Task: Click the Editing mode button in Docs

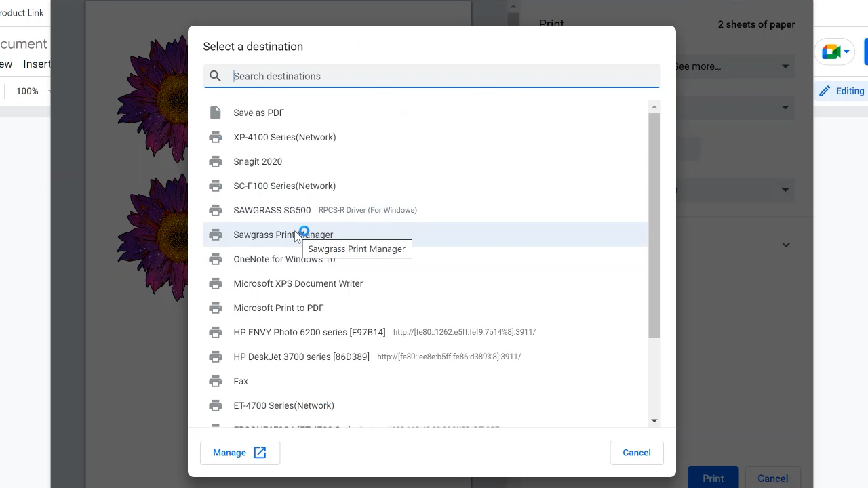Action: [841, 91]
